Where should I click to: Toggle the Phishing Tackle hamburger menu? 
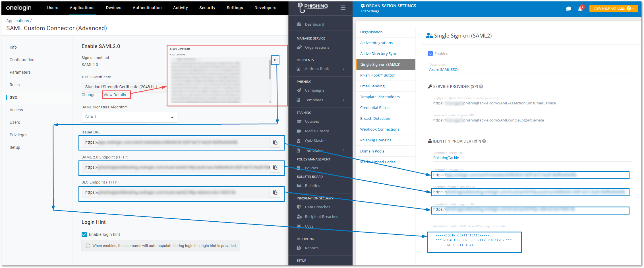click(x=343, y=8)
